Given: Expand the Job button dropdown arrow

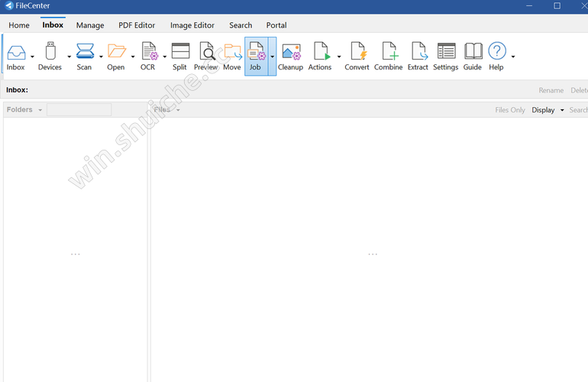Looking at the screenshot, I should tap(272, 57).
